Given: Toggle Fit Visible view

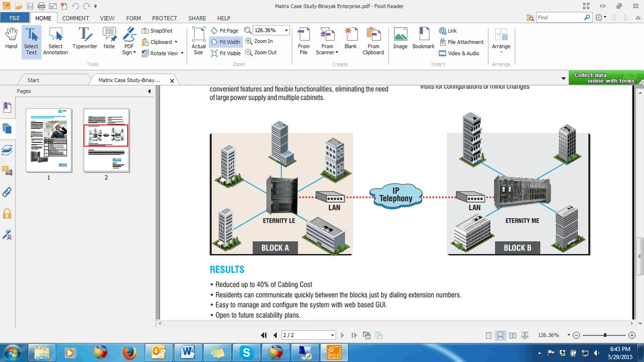Looking at the screenshot, I should [x=225, y=53].
